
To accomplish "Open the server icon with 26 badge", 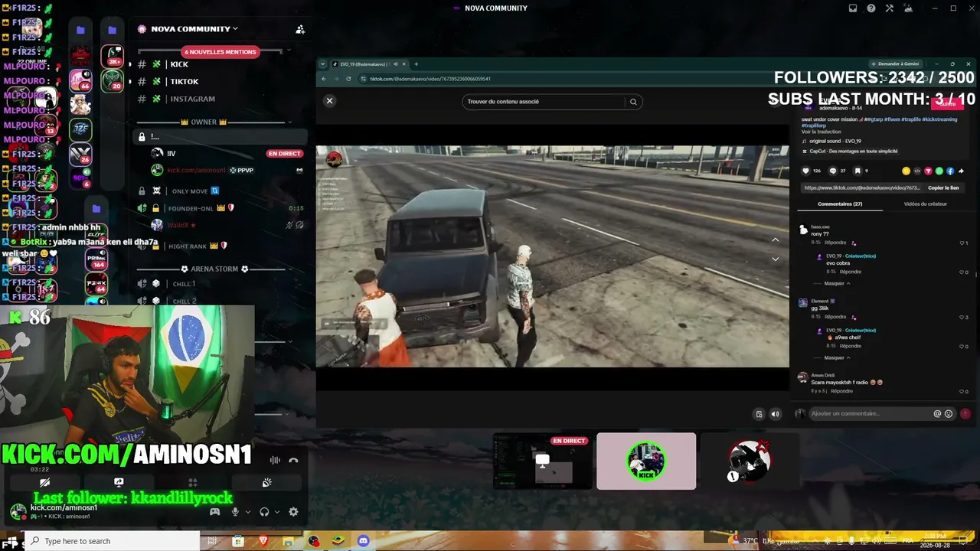I will [x=80, y=155].
